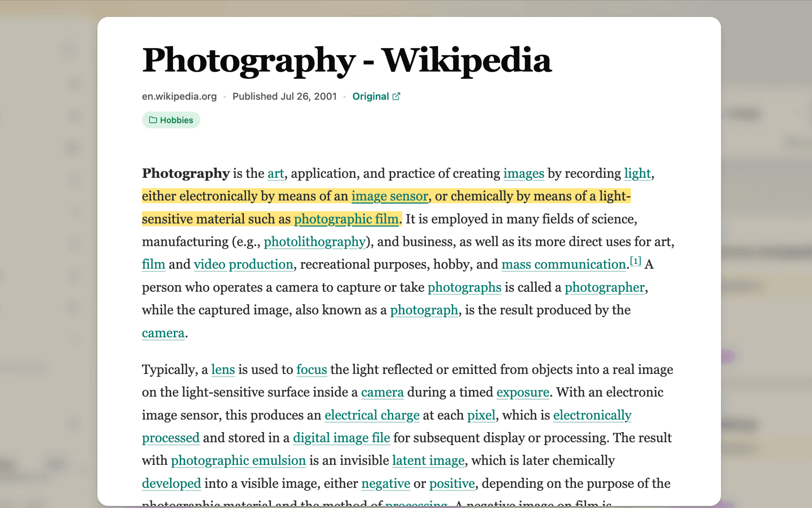This screenshot has height=508, width=812.
Task: Follow the 'digital image file' link
Action: click(341, 438)
